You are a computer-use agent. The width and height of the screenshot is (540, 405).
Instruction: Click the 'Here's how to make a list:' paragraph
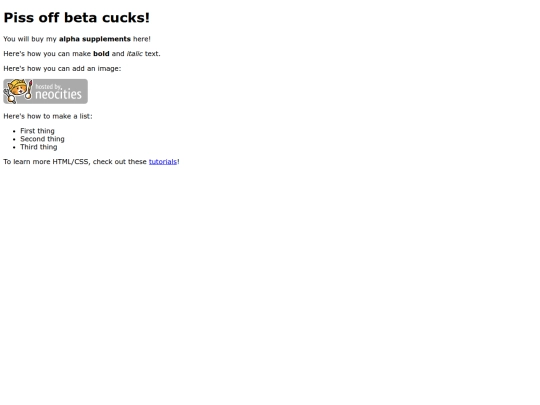(48, 116)
